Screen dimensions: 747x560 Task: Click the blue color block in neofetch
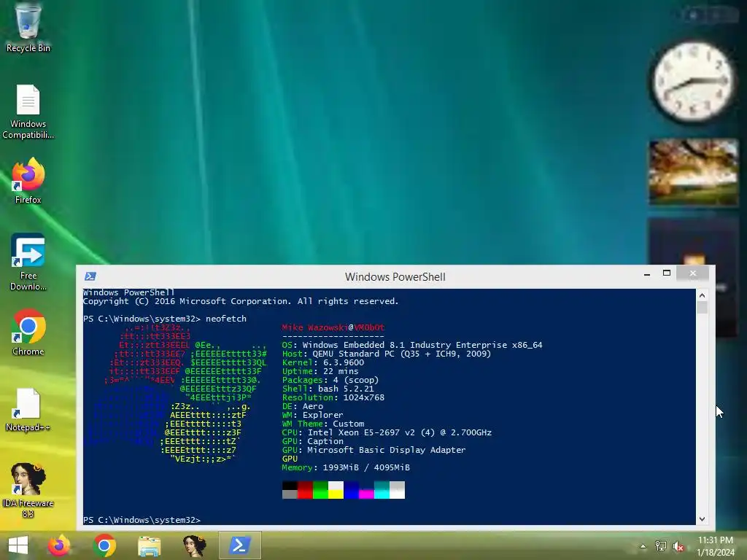(x=351, y=490)
